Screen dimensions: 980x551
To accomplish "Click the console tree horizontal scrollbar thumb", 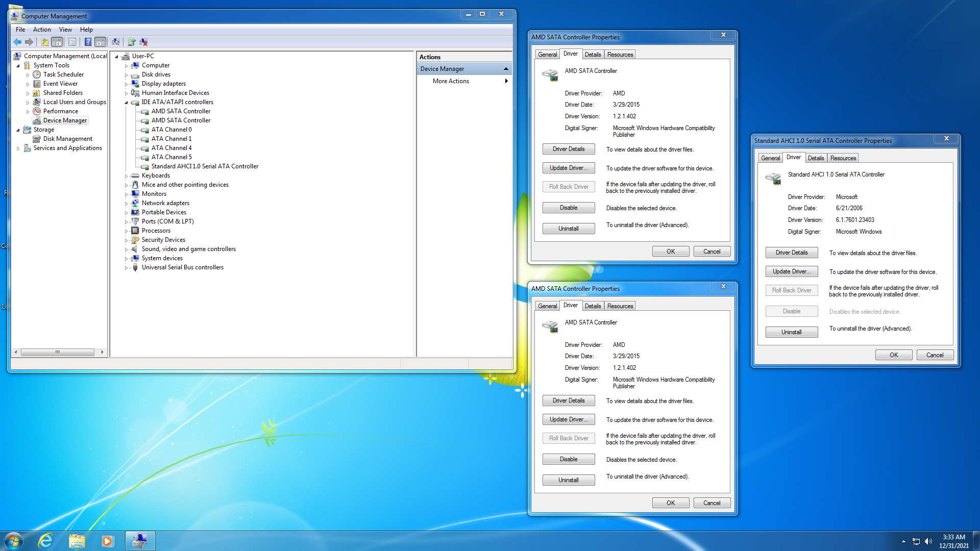I will tap(57, 352).
